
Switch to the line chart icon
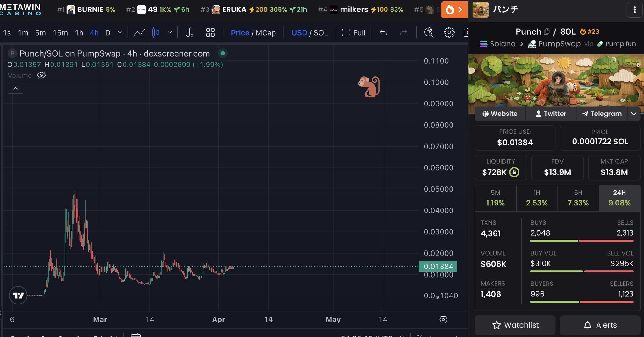pyautogui.click(x=139, y=32)
